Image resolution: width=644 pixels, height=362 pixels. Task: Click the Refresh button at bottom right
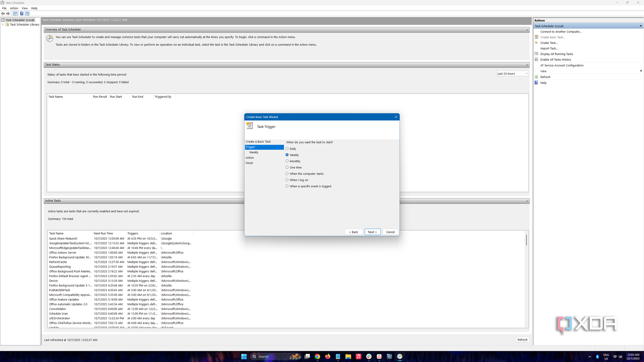click(522, 340)
